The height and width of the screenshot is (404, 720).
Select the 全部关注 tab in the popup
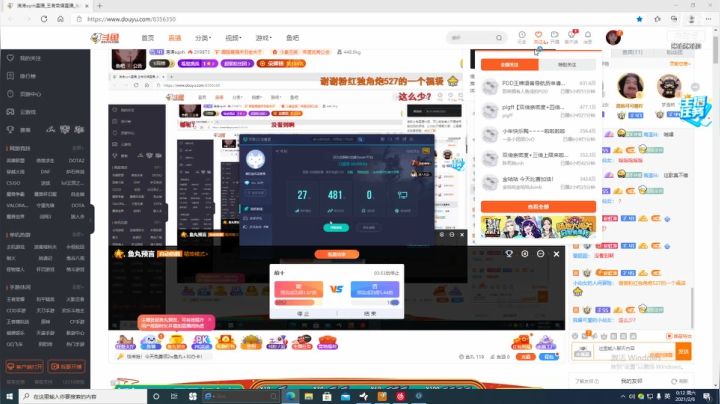(509, 65)
